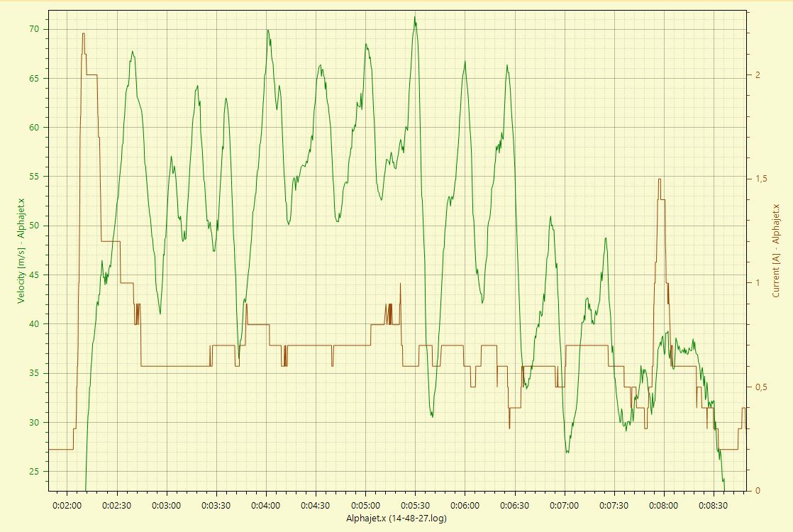Click the 0 current axis value
The height and width of the screenshot is (532, 793).
pyautogui.click(x=758, y=491)
